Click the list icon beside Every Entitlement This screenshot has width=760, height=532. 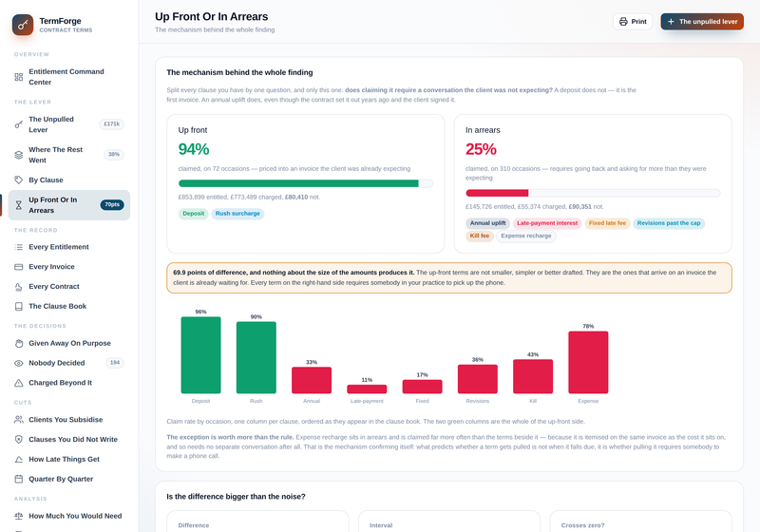coord(18,247)
